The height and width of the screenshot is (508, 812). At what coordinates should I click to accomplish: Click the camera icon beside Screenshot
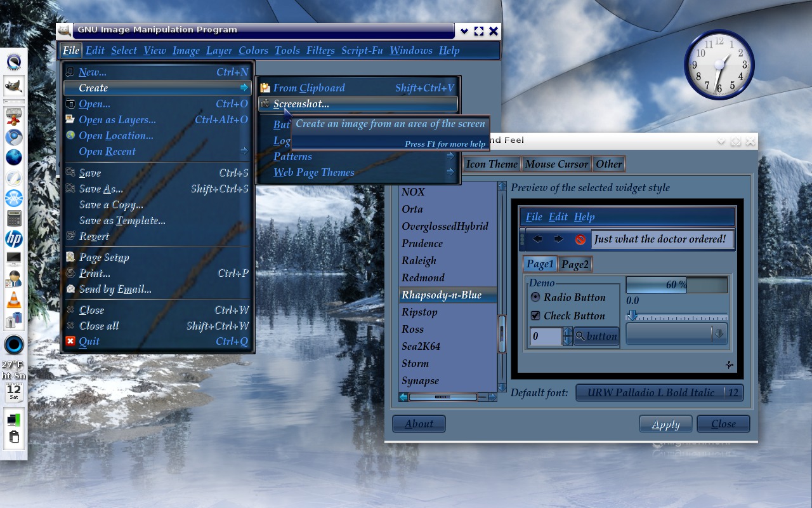pyautogui.click(x=265, y=104)
